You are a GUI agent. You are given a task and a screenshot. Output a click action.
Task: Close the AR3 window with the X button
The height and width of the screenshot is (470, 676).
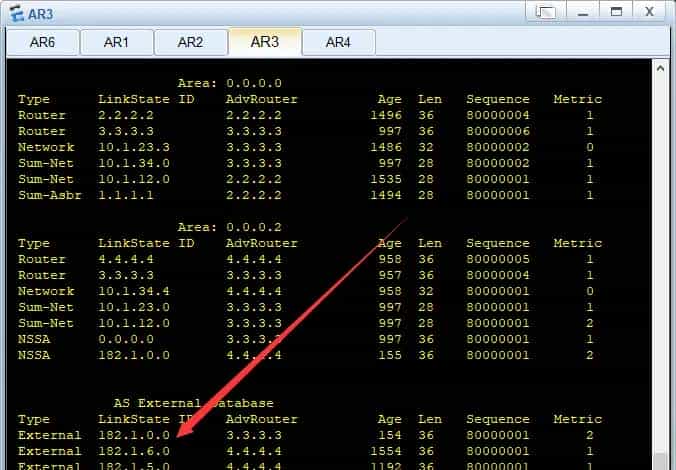pyautogui.click(x=649, y=12)
